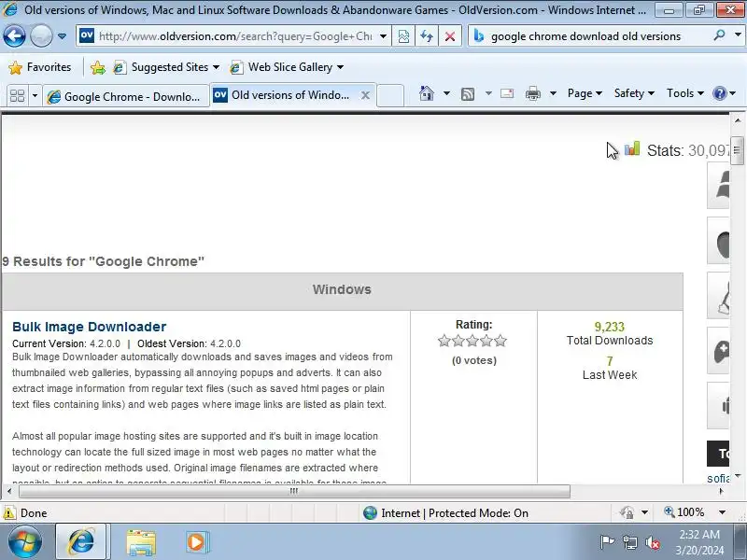Go to the Home page icon
Screen dimensions: 747x560
[x=427, y=93]
